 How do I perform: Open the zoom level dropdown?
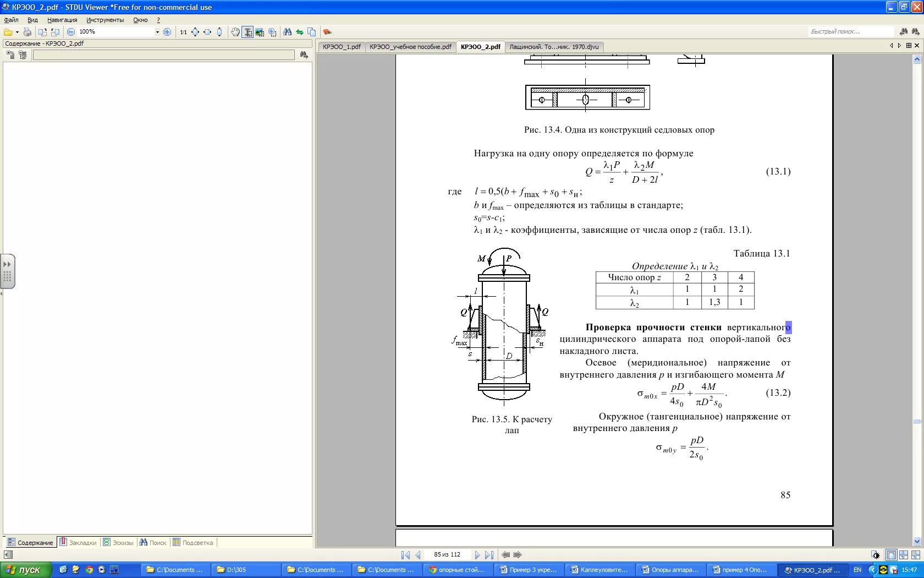[157, 32]
